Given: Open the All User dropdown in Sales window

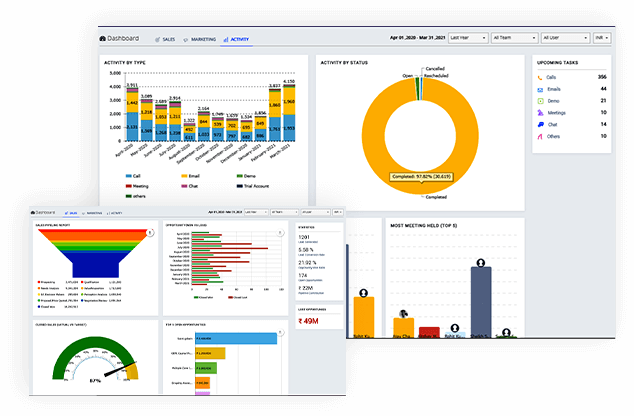Looking at the screenshot, I should pos(315,212).
